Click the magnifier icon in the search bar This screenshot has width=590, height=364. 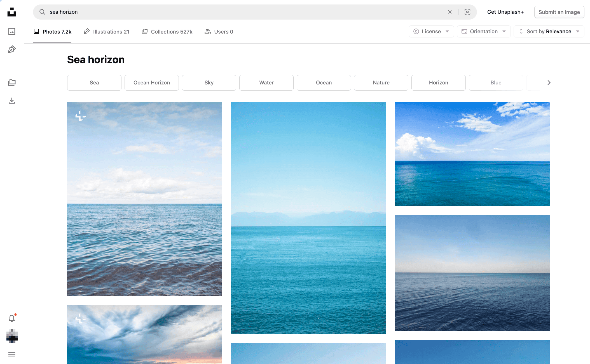tap(42, 12)
